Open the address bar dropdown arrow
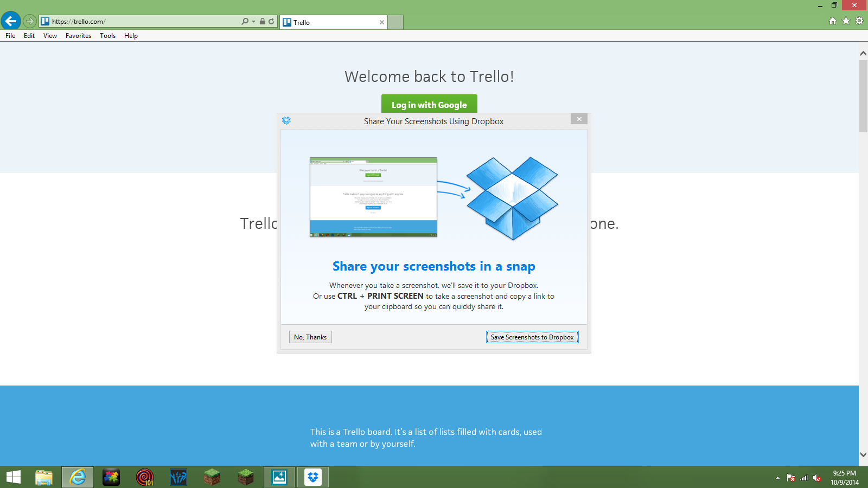 coord(253,22)
